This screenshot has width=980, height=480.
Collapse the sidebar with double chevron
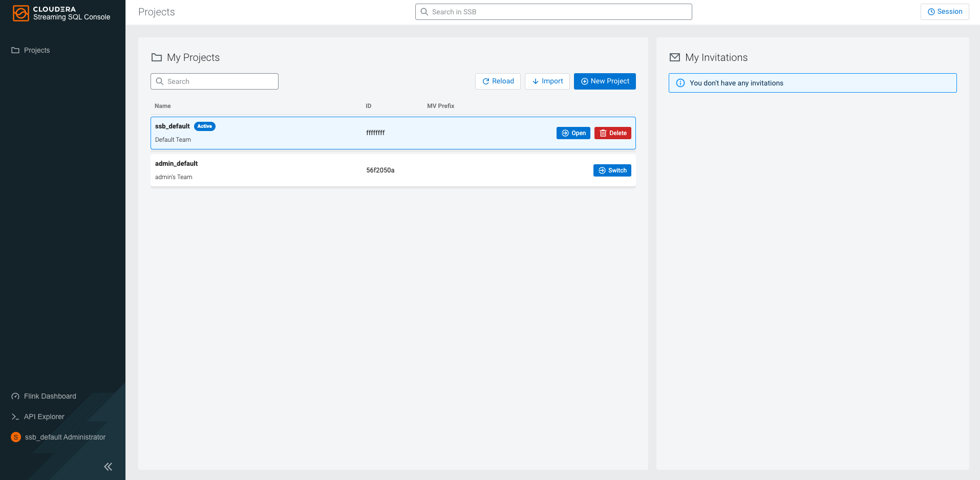108,466
